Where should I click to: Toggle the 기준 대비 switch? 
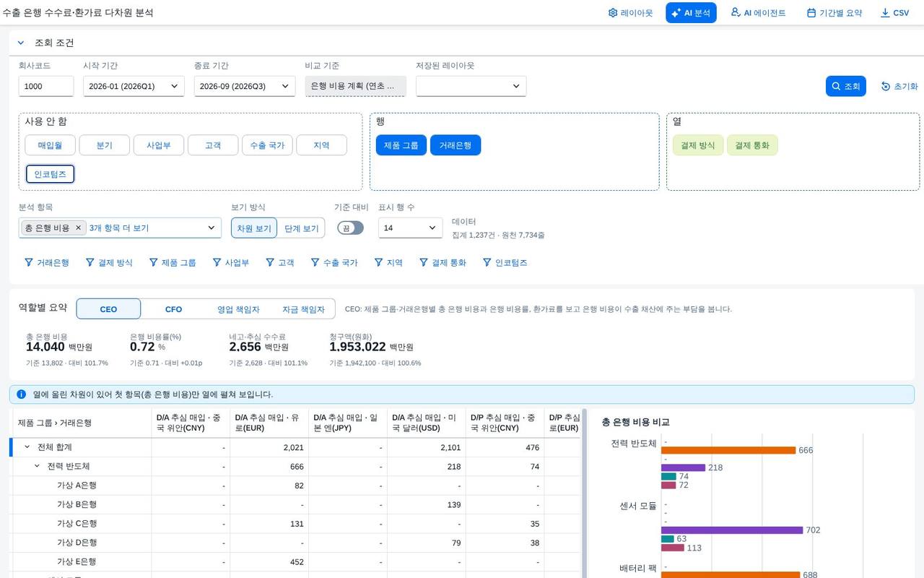coord(350,228)
